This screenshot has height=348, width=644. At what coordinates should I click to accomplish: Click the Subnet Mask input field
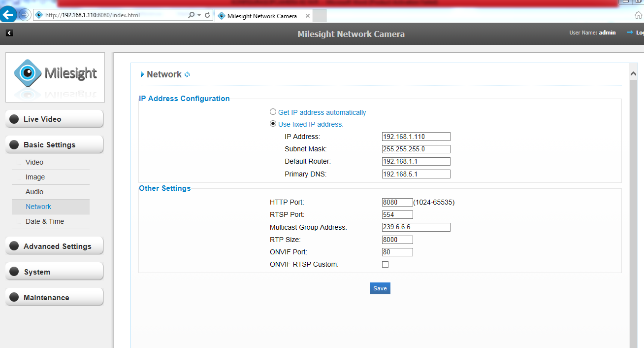(x=416, y=149)
